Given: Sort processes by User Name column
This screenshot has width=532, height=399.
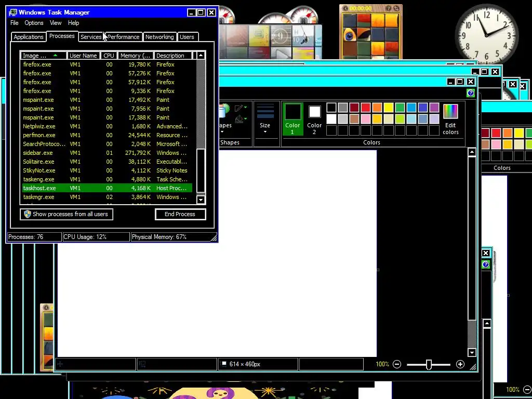Looking at the screenshot, I should pos(83,55).
